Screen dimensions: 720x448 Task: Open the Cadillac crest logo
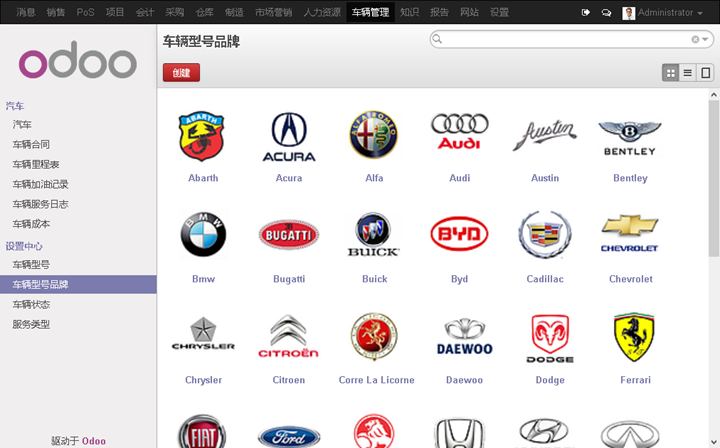(545, 234)
